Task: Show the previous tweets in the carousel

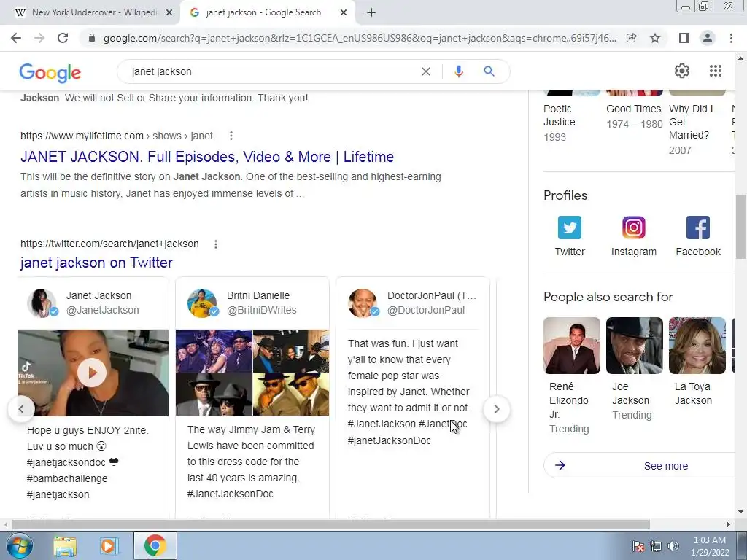Action: (21, 409)
